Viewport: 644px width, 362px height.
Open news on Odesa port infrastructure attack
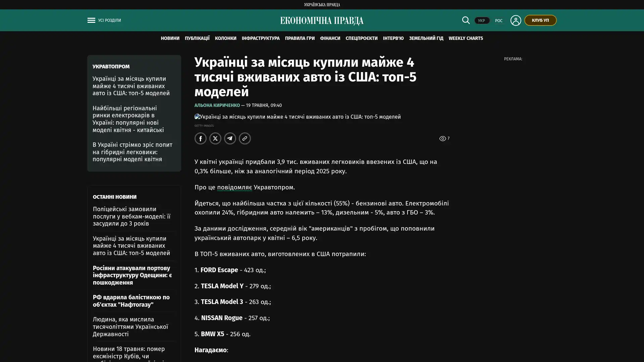tap(132, 275)
